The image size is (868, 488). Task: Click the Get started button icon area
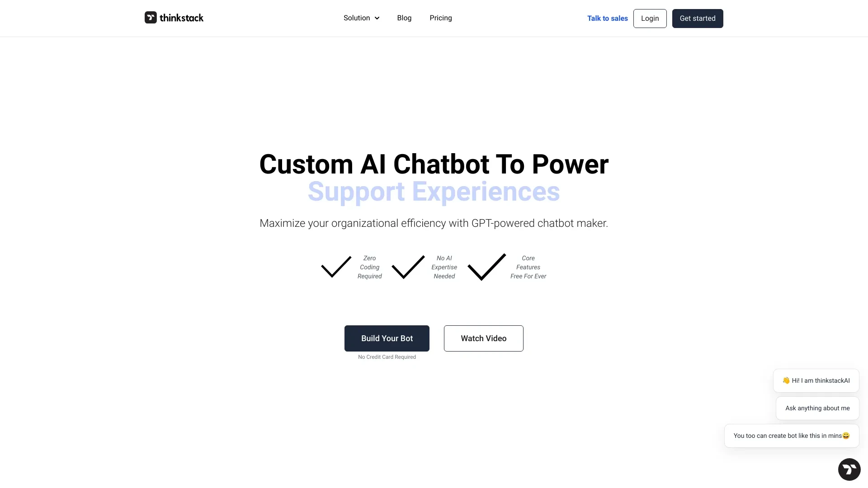698,18
